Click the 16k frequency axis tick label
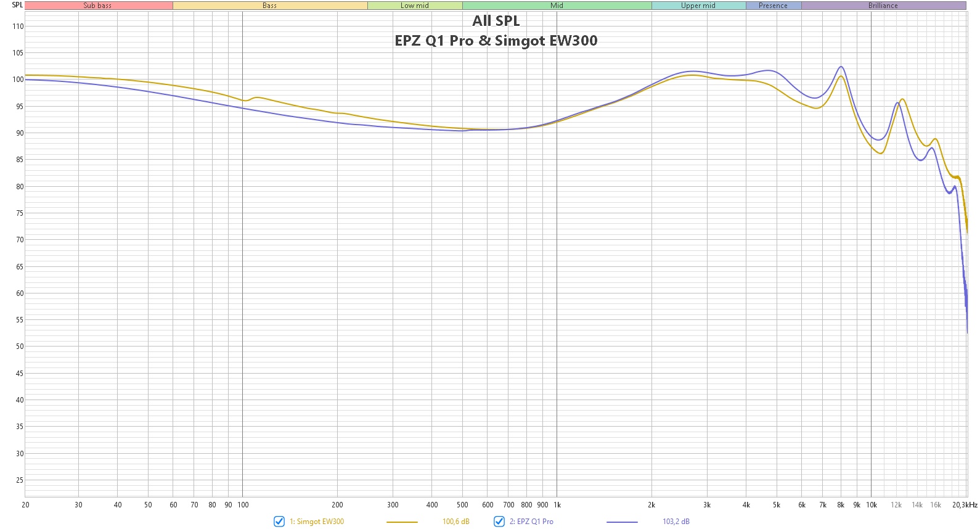The height and width of the screenshot is (529, 980). point(936,505)
